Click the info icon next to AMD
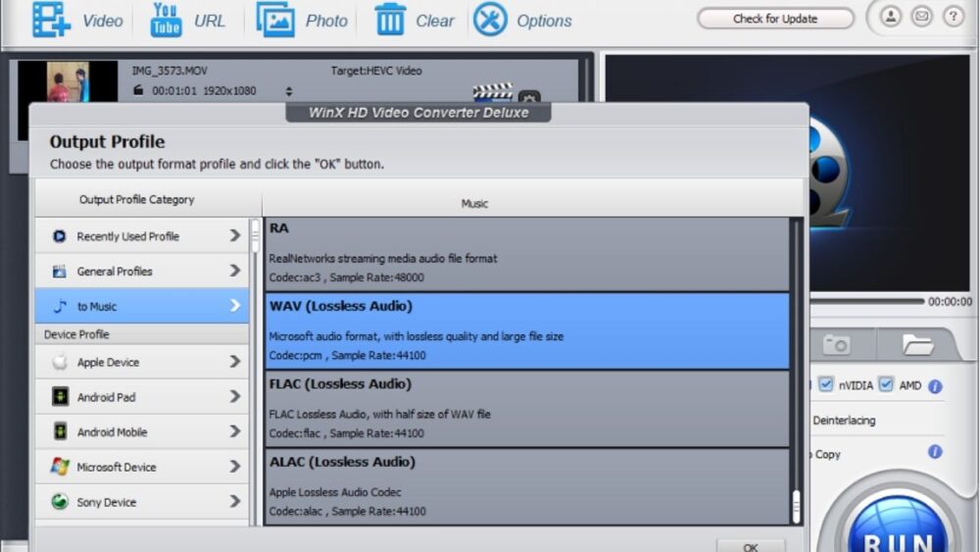This screenshot has height=552, width=980. 935,386
